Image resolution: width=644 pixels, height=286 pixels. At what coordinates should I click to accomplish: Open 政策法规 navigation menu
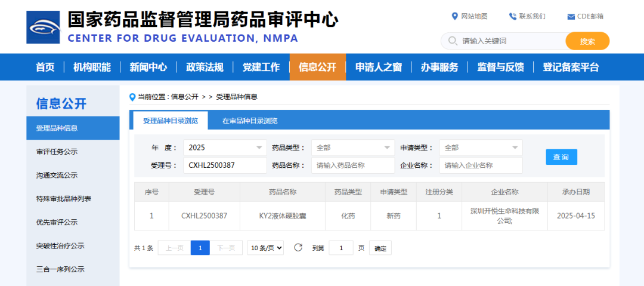coord(205,67)
